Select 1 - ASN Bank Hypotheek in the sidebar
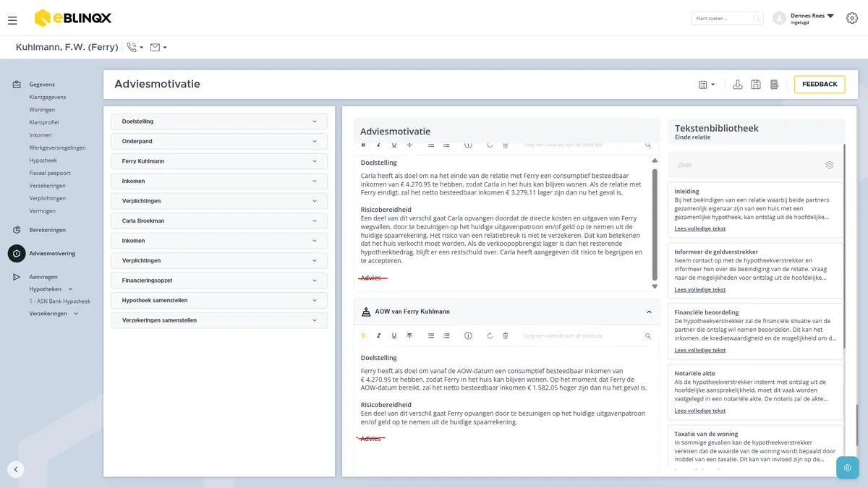This screenshot has height=488, width=868. click(60, 301)
